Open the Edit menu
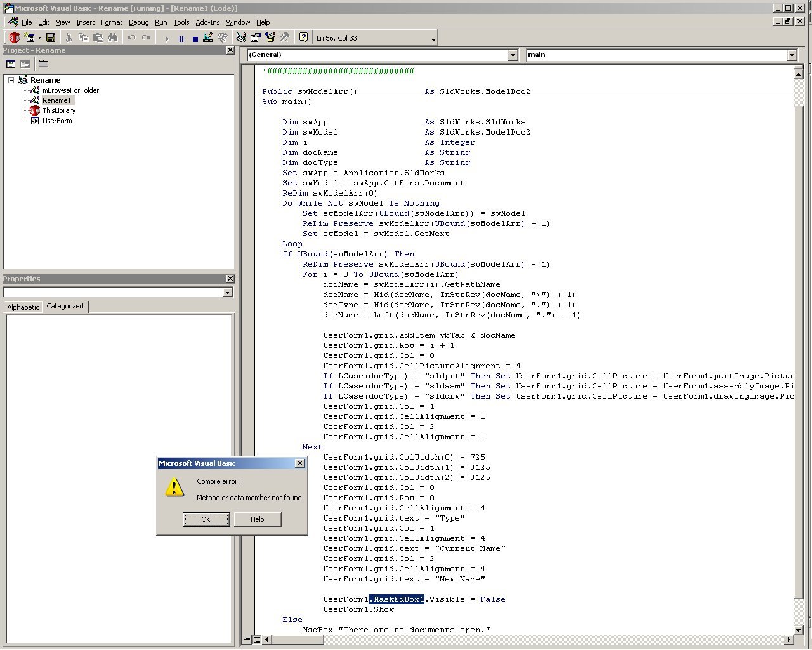 click(x=44, y=22)
